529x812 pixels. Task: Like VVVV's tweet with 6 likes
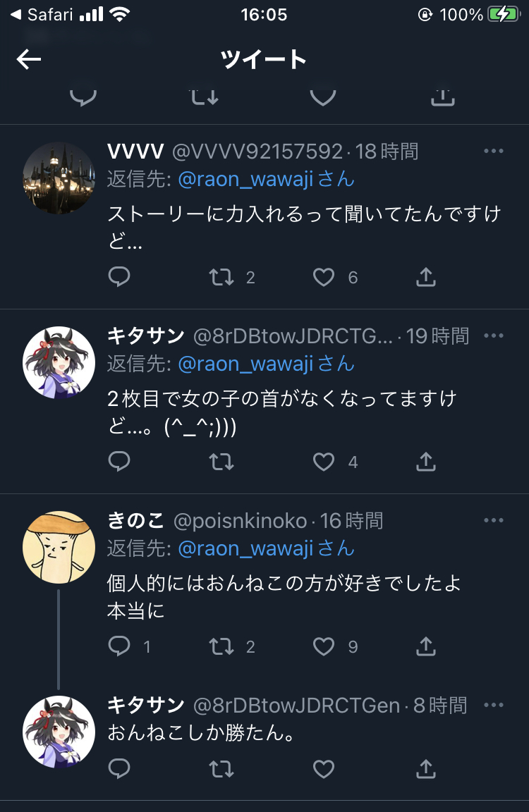click(324, 277)
